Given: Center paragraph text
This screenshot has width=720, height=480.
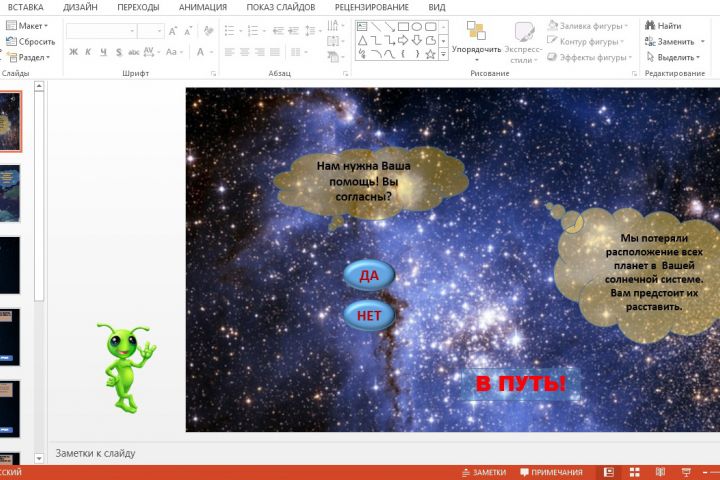Looking at the screenshot, I should point(245,52).
